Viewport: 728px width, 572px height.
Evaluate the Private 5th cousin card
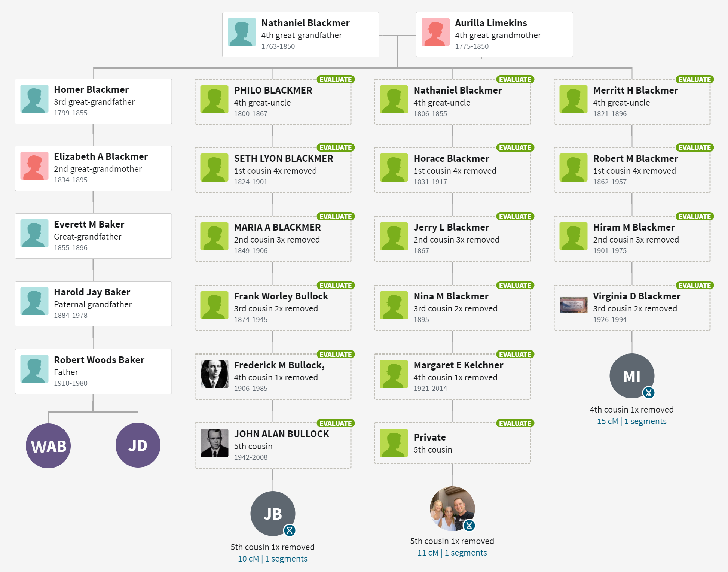(x=515, y=423)
